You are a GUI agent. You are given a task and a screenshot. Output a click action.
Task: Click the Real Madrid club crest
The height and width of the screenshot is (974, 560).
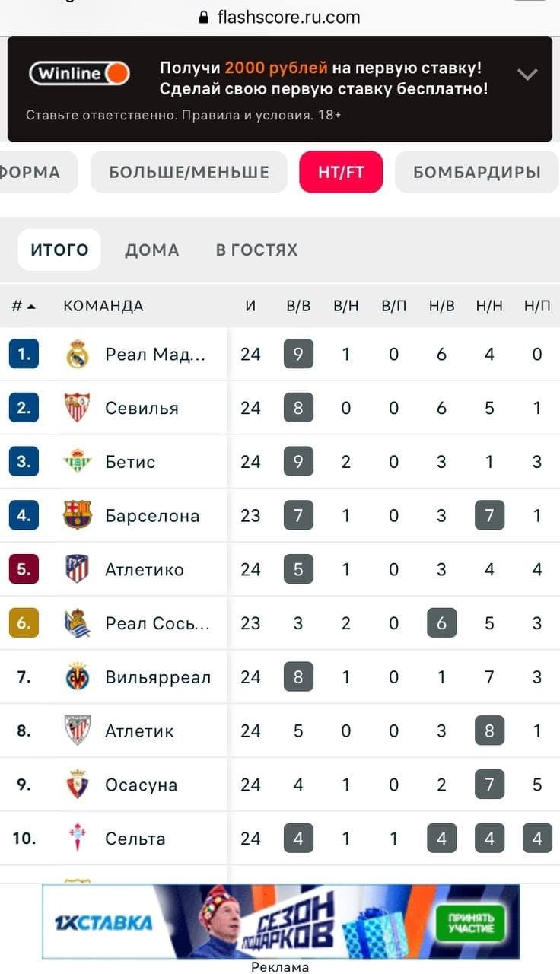pyautogui.click(x=78, y=355)
